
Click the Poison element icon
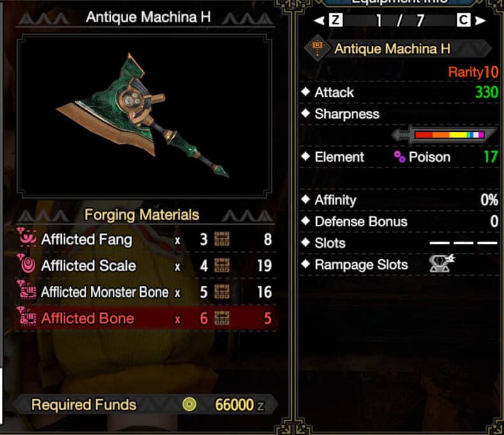click(x=400, y=157)
